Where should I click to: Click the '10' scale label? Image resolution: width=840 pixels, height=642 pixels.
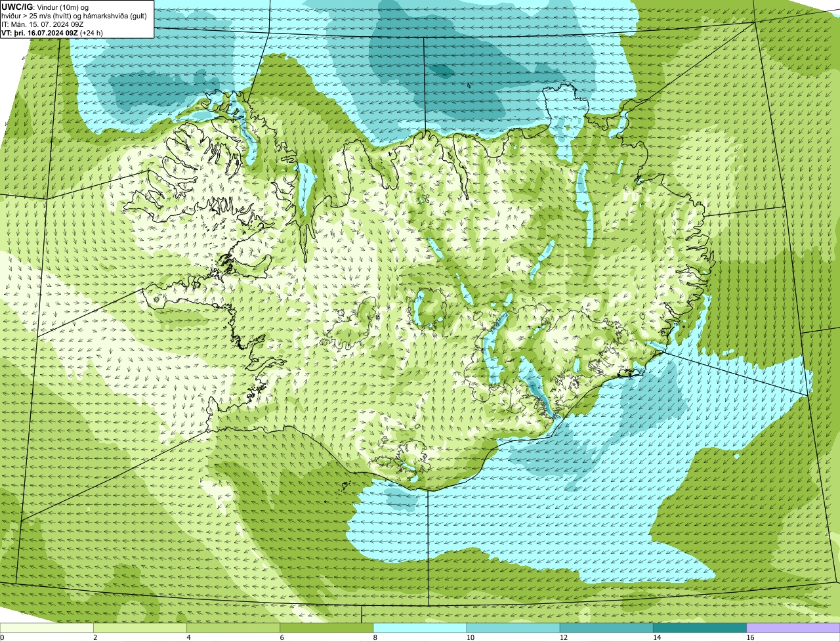470,638
